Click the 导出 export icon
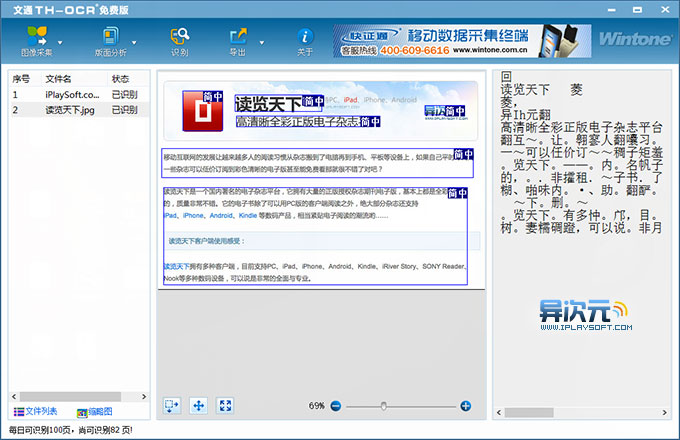Viewport: 680px width, 440px height. pyautogui.click(x=238, y=41)
